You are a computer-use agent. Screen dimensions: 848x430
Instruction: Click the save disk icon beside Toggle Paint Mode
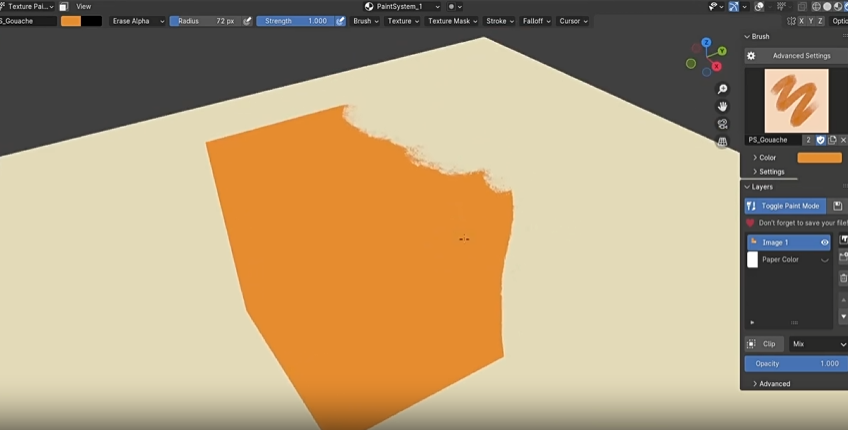pos(838,206)
